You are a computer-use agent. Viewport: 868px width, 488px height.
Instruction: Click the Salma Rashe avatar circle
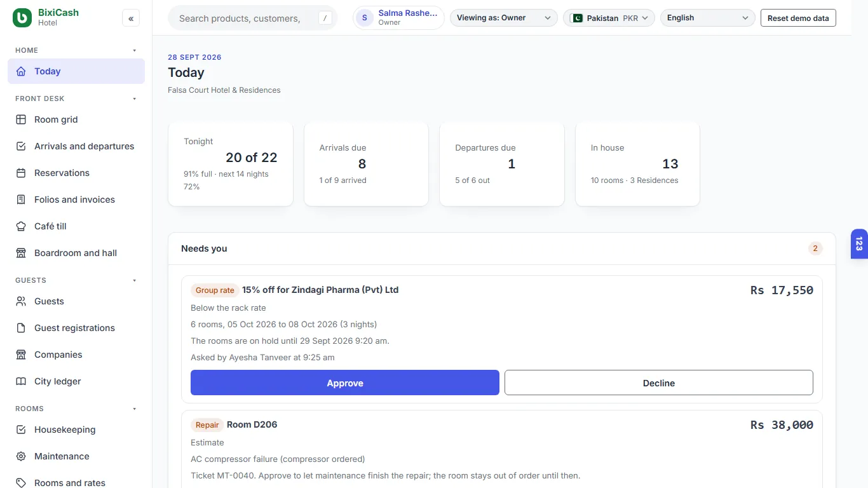[x=364, y=18]
